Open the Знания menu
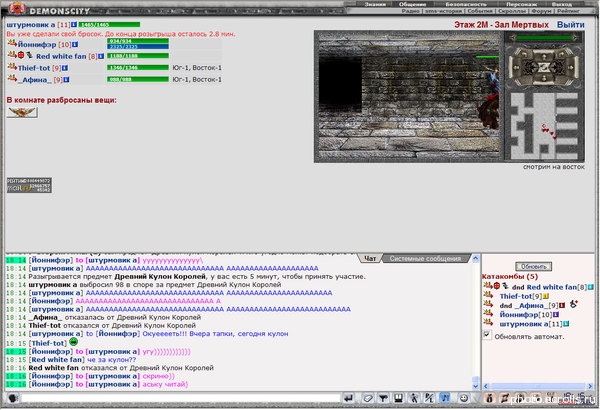The width and height of the screenshot is (600, 410). [375, 4]
